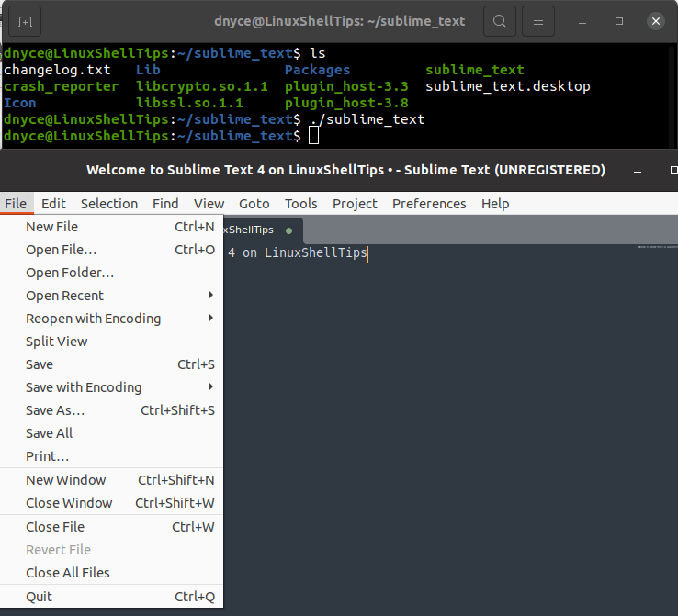Minimize the Sublime Text window

click(637, 171)
